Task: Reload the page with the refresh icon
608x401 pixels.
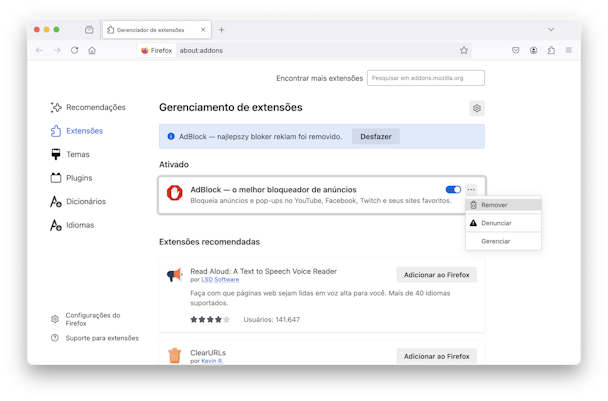Action: (x=74, y=50)
